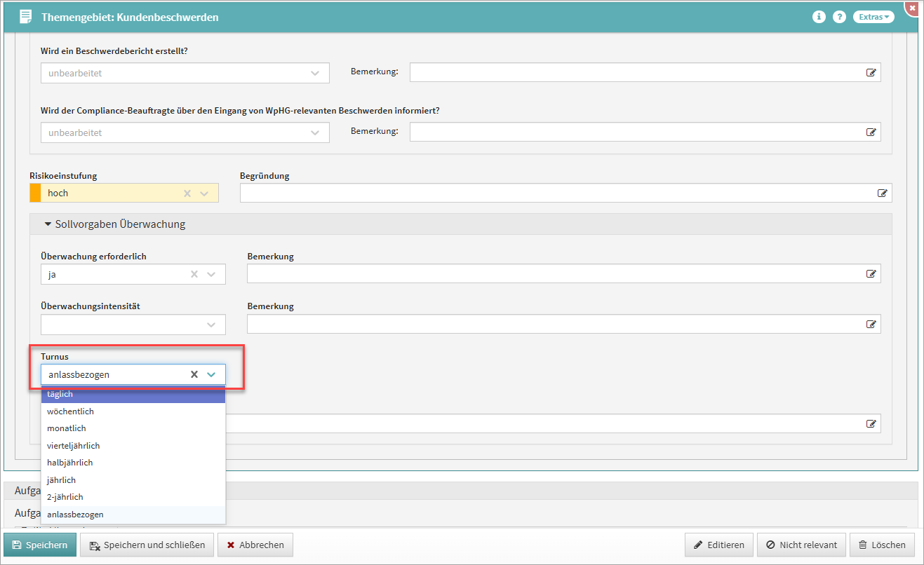Click edit icon beside Beschwerdebericht Bemerkung field
The image size is (924, 565).
pos(871,72)
